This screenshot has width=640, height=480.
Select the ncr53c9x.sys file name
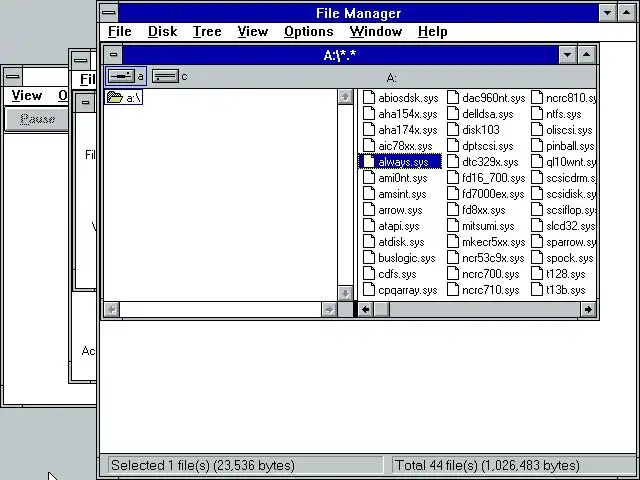493,258
